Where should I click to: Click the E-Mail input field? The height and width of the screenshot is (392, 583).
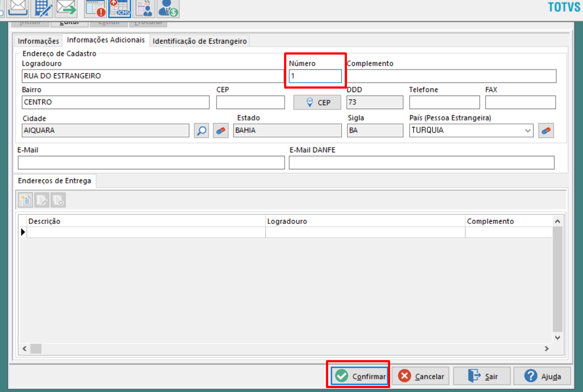pos(151,162)
